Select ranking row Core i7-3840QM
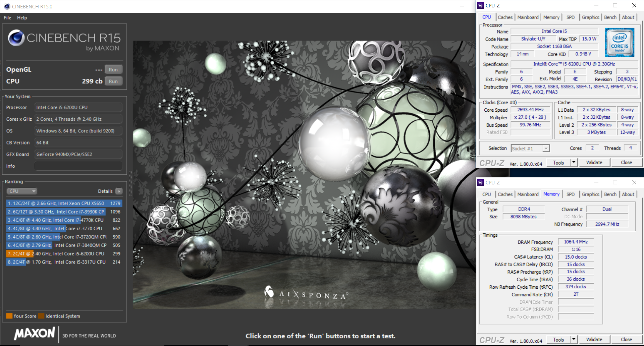644x346 pixels. (64, 245)
